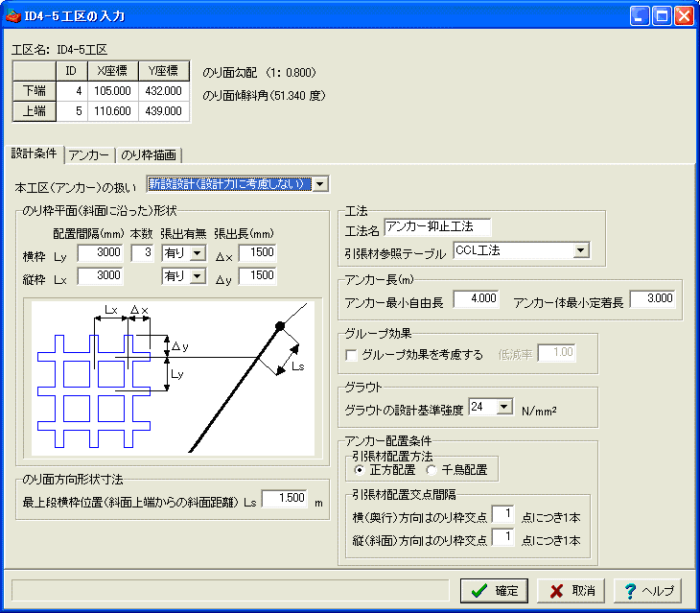Click cell with value 439.000
700x613 pixels.
click(164, 111)
